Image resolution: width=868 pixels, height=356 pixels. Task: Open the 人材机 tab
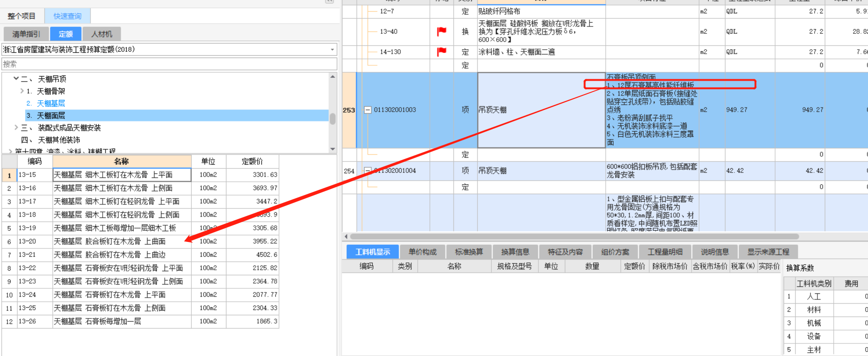pos(102,34)
